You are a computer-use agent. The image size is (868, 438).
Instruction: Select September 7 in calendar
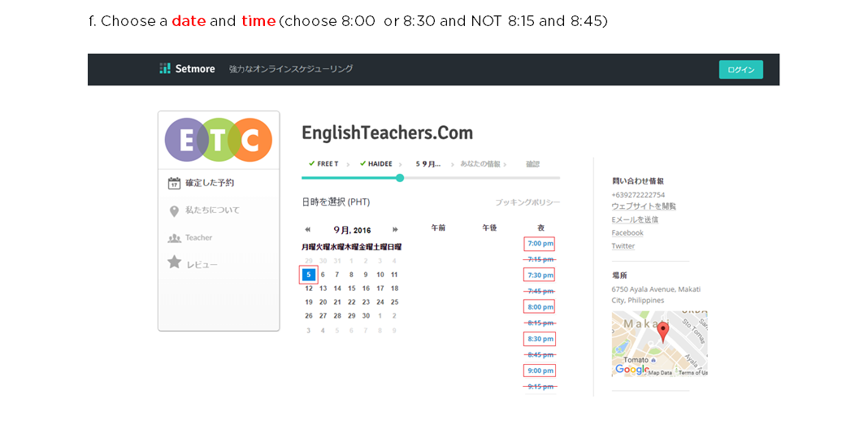pyautogui.click(x=337, y=275)
